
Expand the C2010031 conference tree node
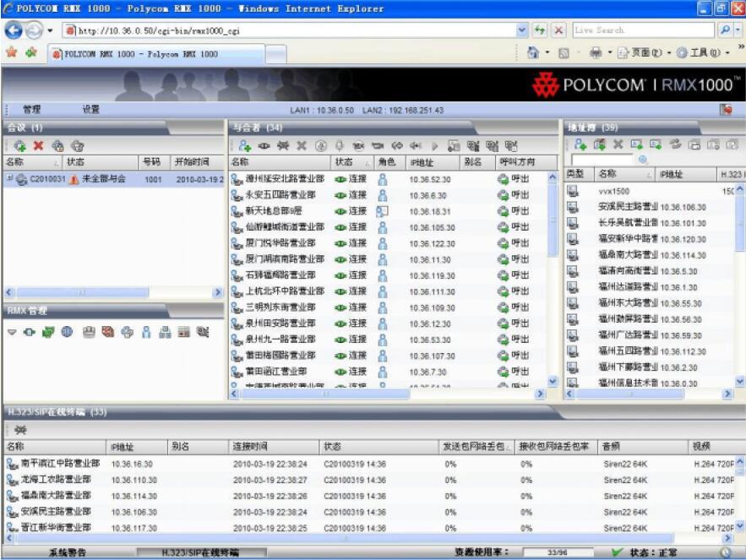(x=9, y=178)
